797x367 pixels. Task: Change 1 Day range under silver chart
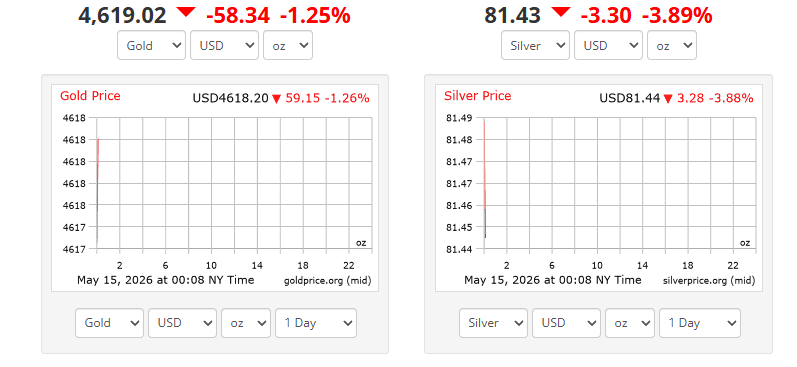(700, 323)
